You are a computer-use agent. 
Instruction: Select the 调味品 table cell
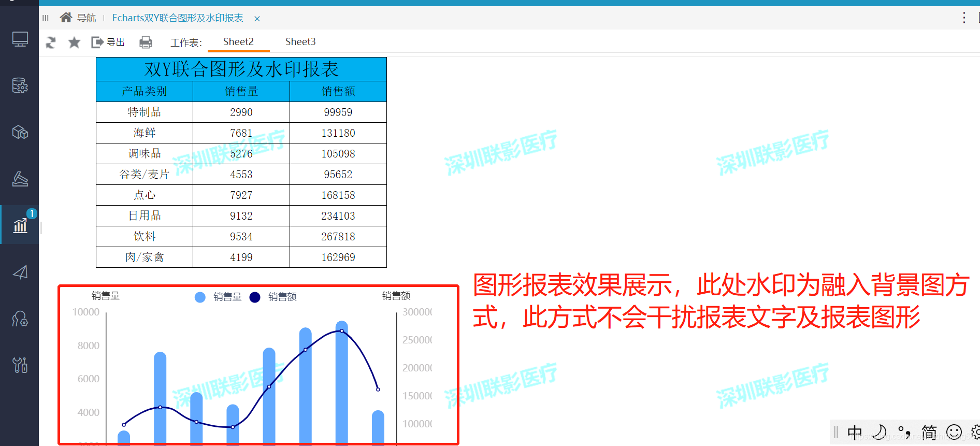(145, 153)
